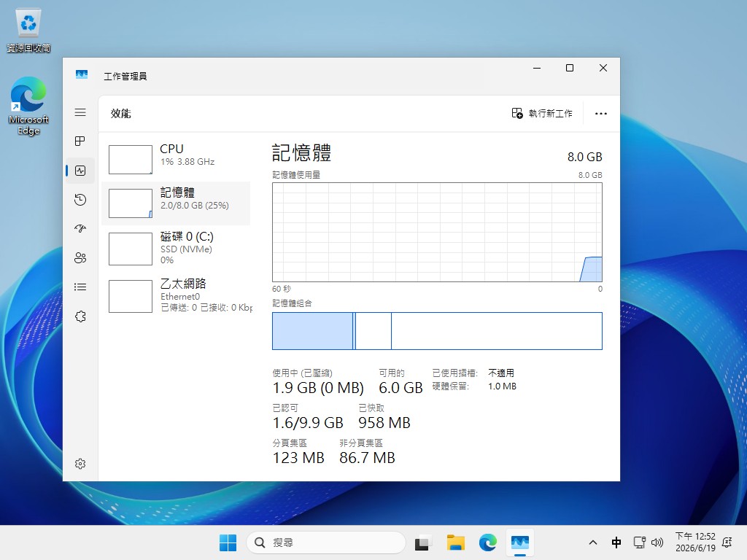Image resolution: width=747 pixels, height=560 pixels.
Task: Go to the Processes page icon
Action: [80, 141]
